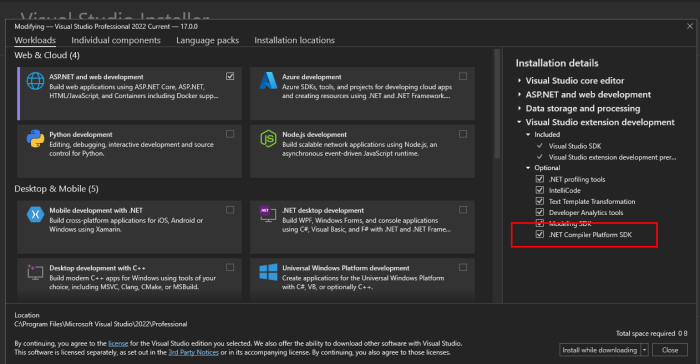Screen dimensions: 700x364
Task: Check the Azure development workload checkbox
Action: [463, 76]
